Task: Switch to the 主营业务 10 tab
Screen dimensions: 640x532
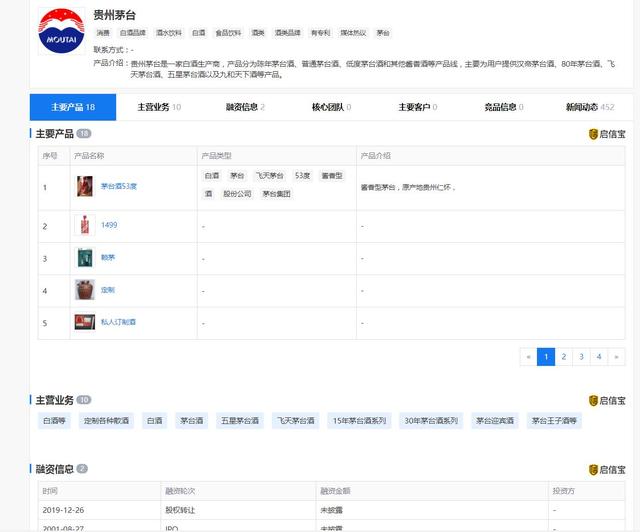Action: (159, 107)
